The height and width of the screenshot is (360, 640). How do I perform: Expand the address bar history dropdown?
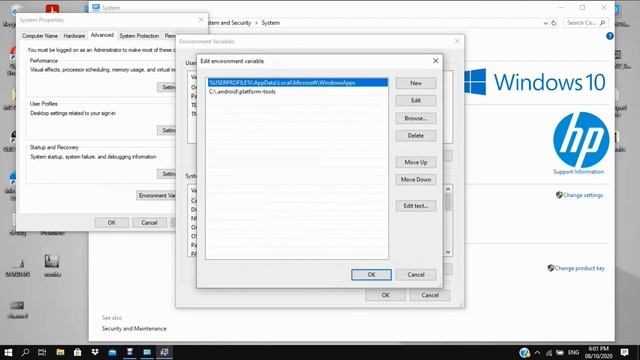pyautogui.click(x=546, y=23)
